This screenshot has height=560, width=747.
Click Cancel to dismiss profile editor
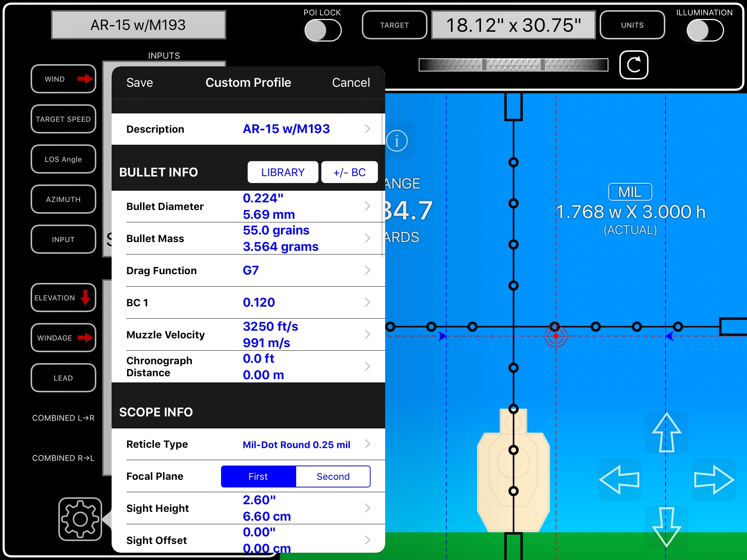tap(351, 82)
